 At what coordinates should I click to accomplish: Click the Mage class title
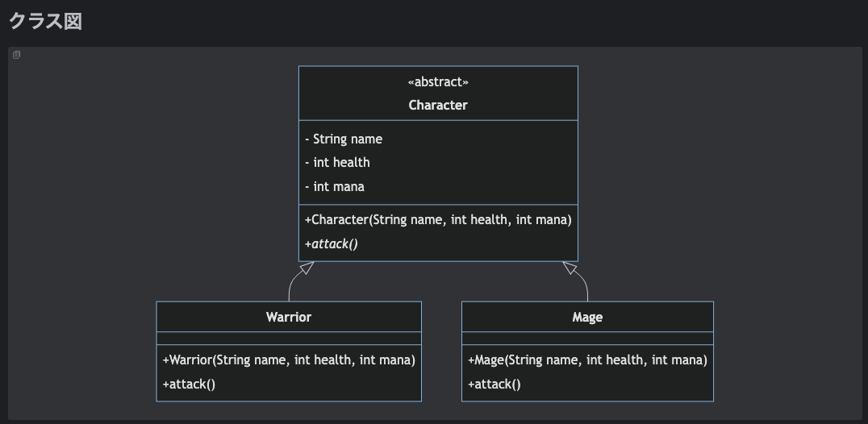pyautogui.click(x=587, y=317)
